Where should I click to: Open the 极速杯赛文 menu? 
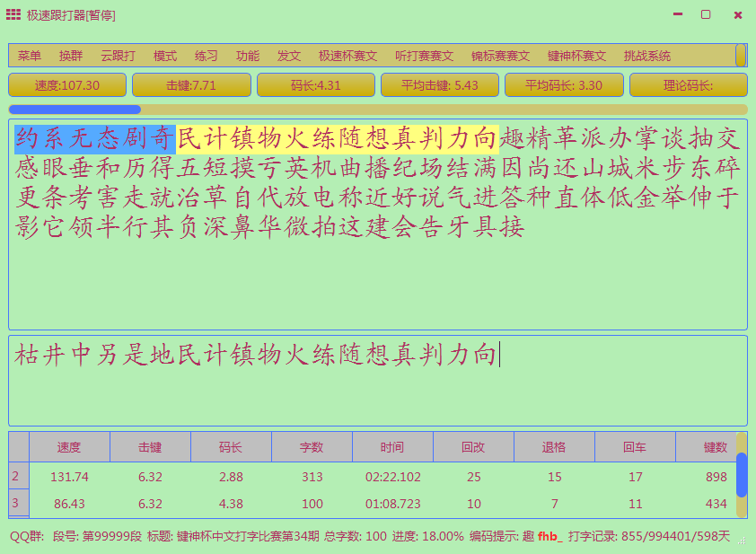point(347,56)
